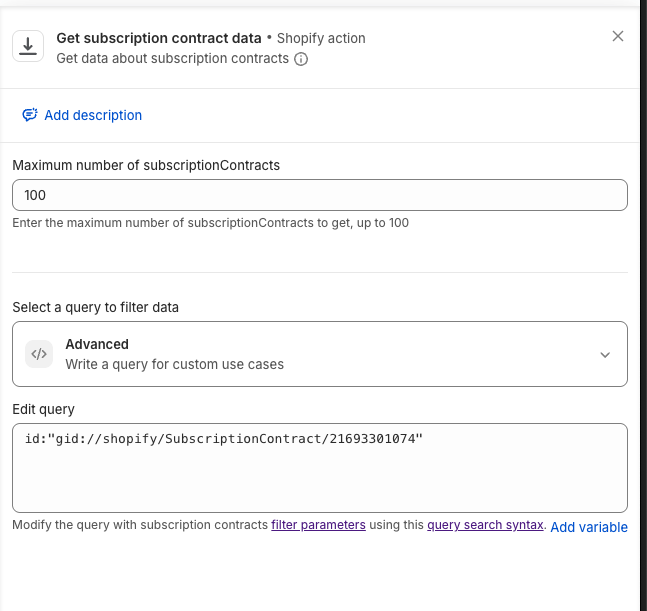Click the Add variable button
This screenshot has width=647, height=611.
[589, 527]
